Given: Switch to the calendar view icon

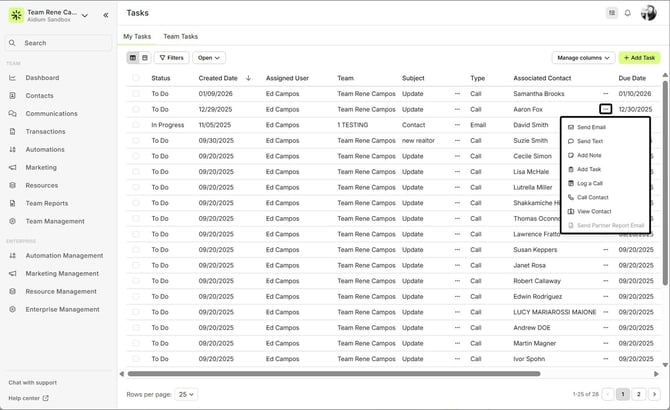Looking at the screenshot, I should [x=145, y=58].
